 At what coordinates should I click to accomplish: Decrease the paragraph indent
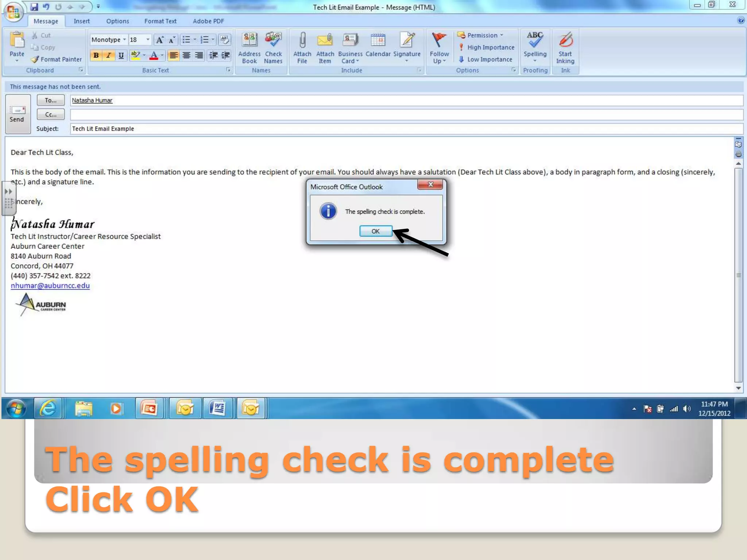coord(213,55)
